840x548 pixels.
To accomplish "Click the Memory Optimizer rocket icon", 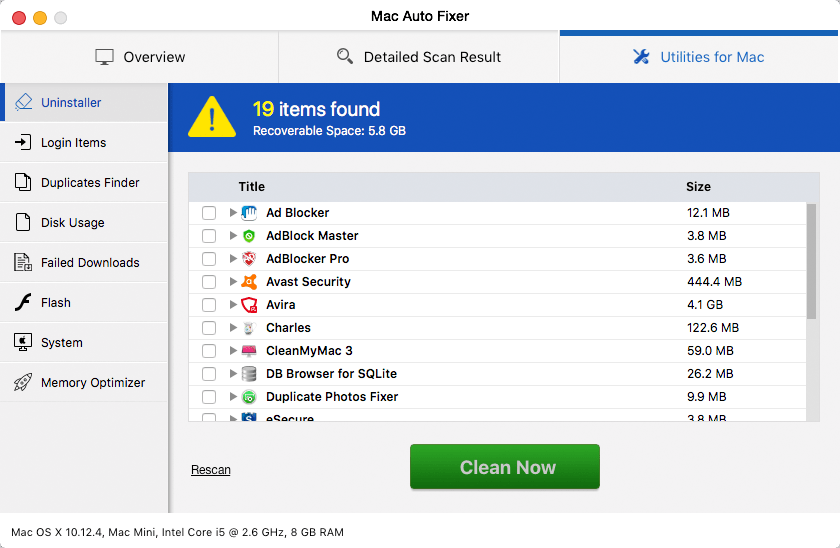I will (x=22, y=382).
